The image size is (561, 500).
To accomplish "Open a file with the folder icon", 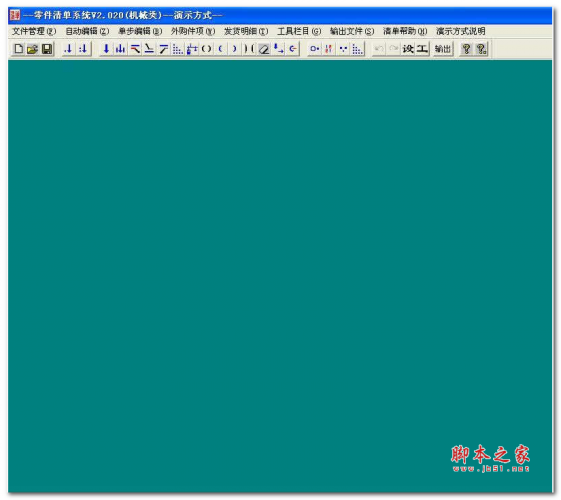I will click(x=33, y=49).
